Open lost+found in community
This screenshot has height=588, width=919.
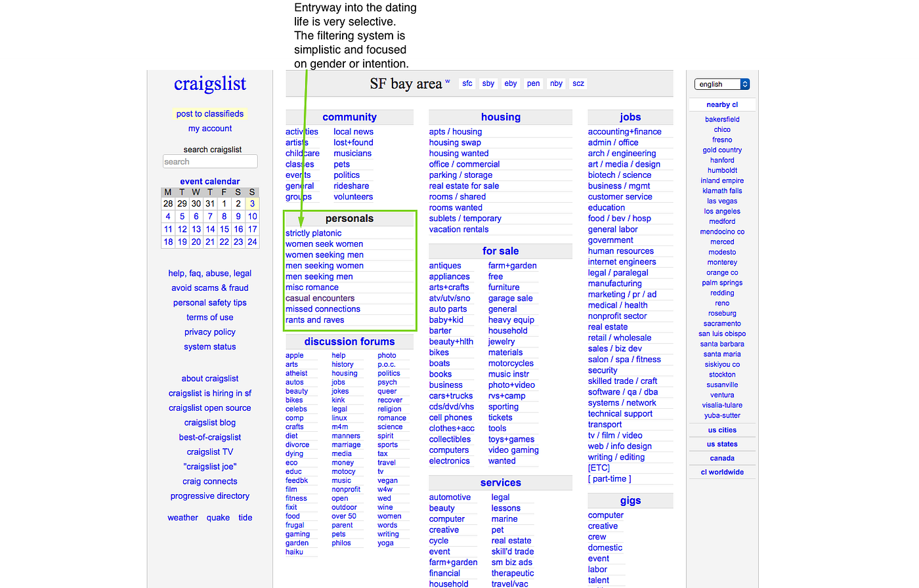pos(353,142)
